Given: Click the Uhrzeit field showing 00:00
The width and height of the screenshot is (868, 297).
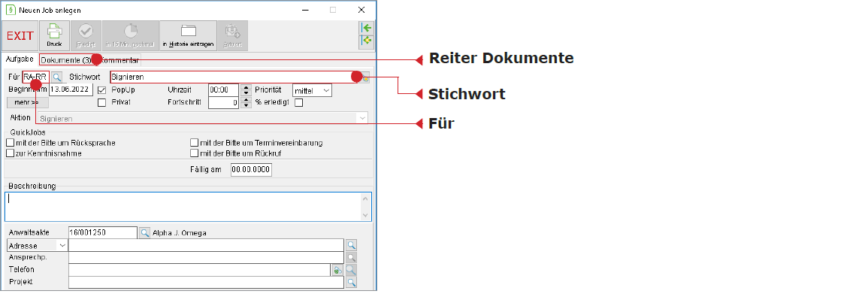Looking at the screenshot, I should [x=224, y=89].
